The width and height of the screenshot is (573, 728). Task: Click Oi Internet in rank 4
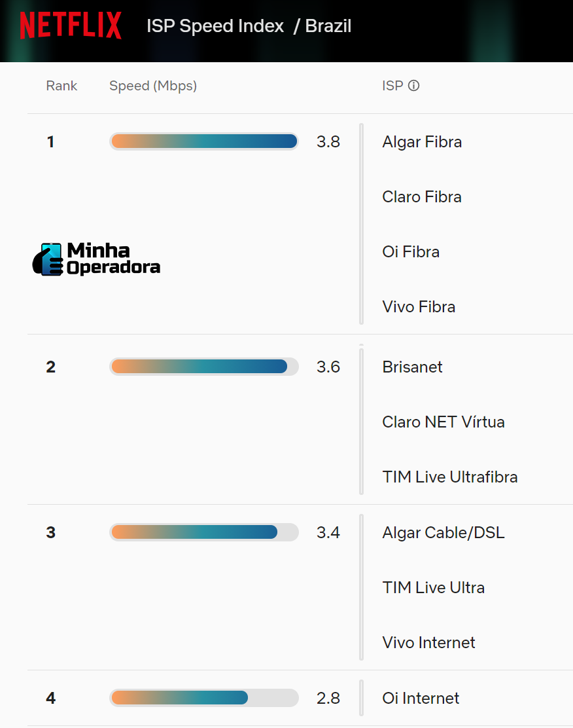coord(421,699)
